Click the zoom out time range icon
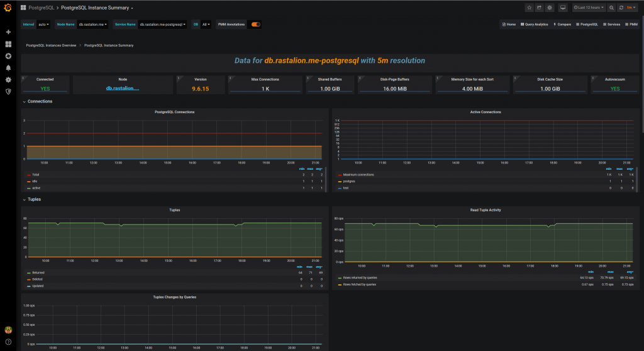The width and height of the screenshot is (644, 351). 612,8
